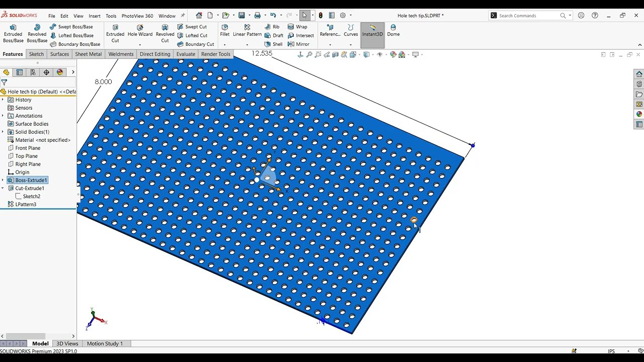Select the Top Plane

coord(23,156)
